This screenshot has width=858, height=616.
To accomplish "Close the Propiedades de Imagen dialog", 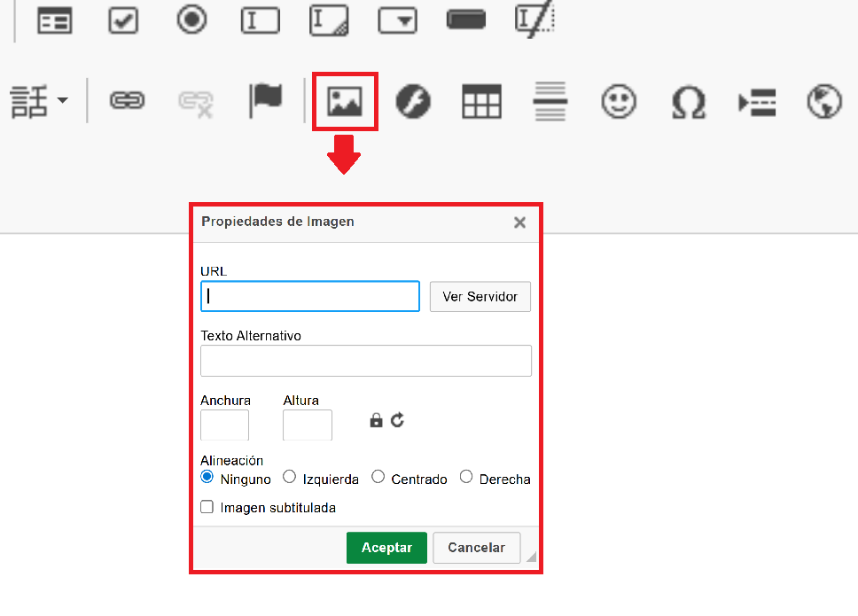I will pos(519,222).
